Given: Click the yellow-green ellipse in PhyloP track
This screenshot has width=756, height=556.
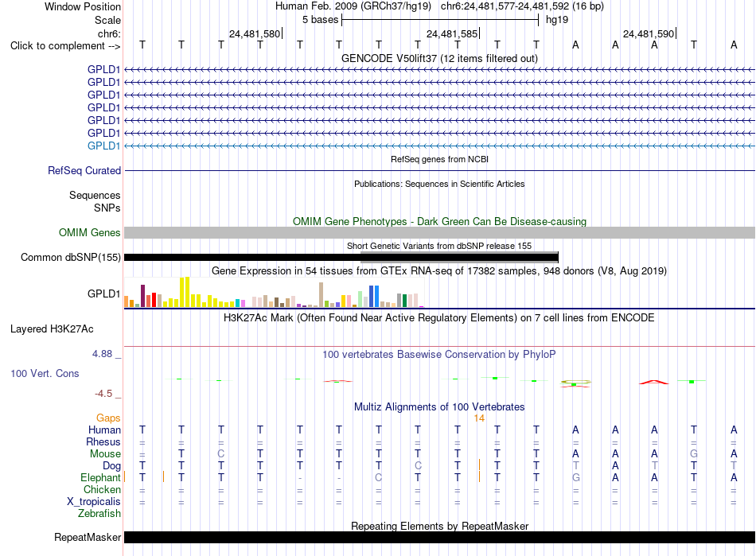Looking at the screenshot, I should click(575, 383).
